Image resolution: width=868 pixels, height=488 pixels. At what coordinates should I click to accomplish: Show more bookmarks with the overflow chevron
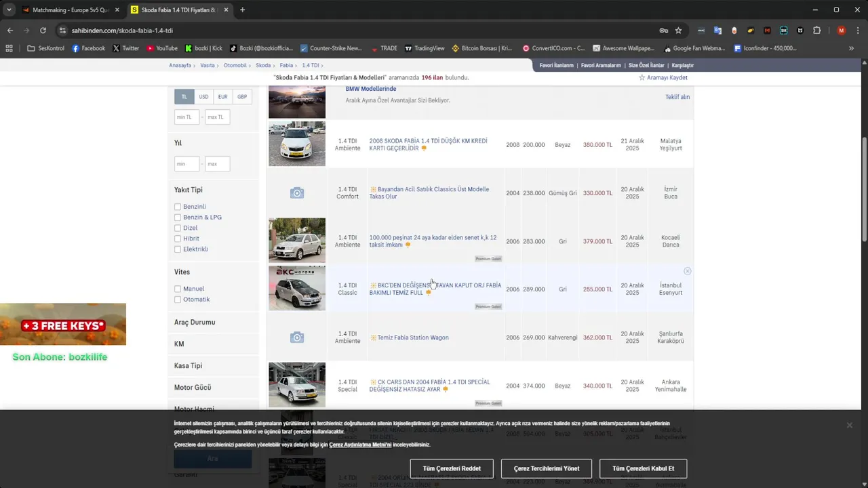click(x=851, y=48)
